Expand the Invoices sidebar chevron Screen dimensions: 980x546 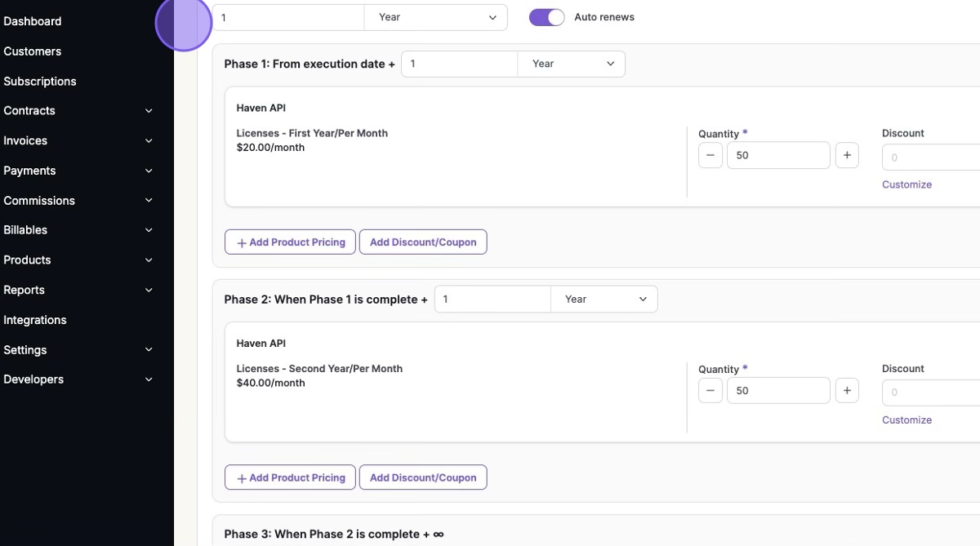tap(149, 141)
